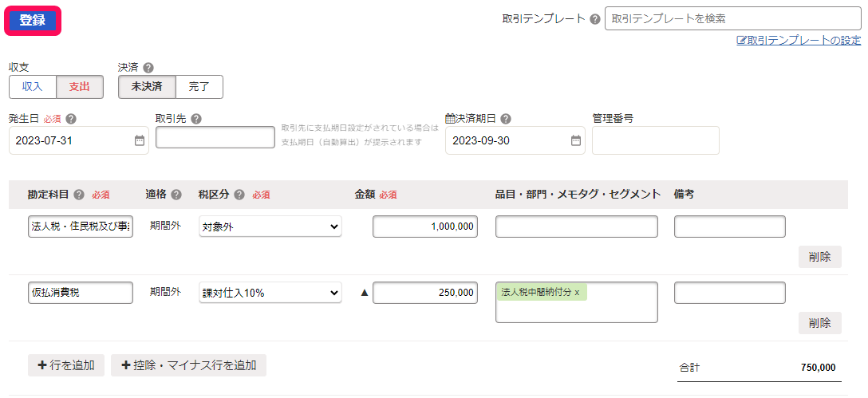The image size is (868, 398).
Task: Click calendar icon left of 決済期日 label
Action: (x=450, y=119)
